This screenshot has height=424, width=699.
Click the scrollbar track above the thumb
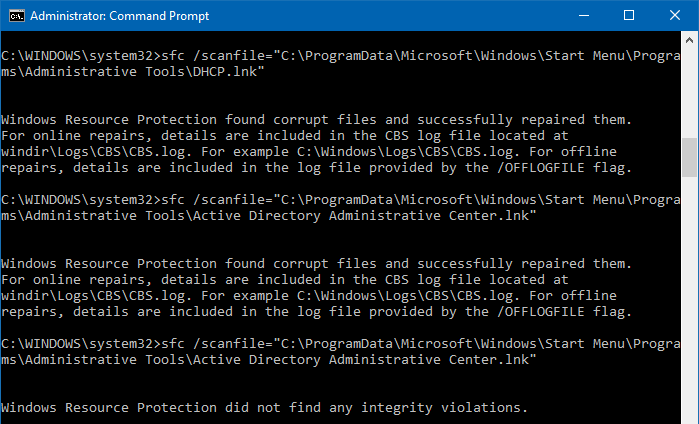(689, 94)
